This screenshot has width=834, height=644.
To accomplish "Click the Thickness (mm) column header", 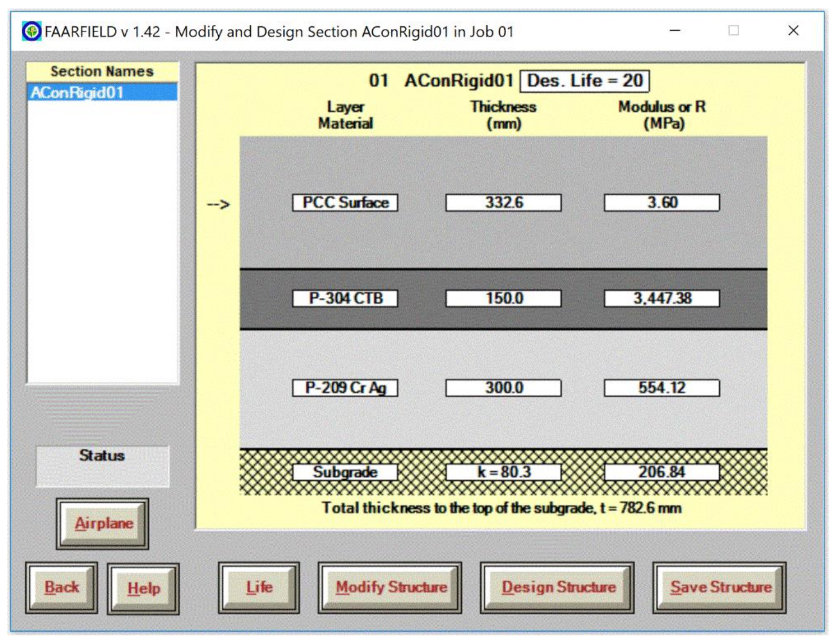I will [503, 115].
